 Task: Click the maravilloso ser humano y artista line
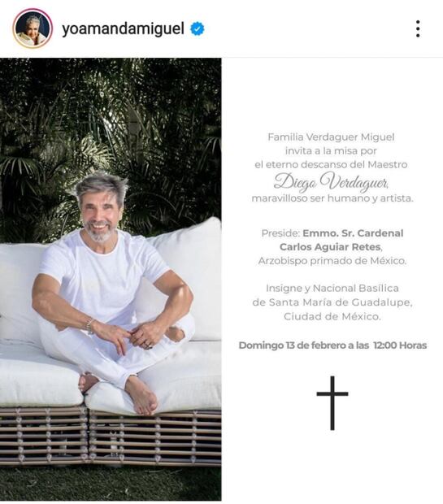coord(332,198)
